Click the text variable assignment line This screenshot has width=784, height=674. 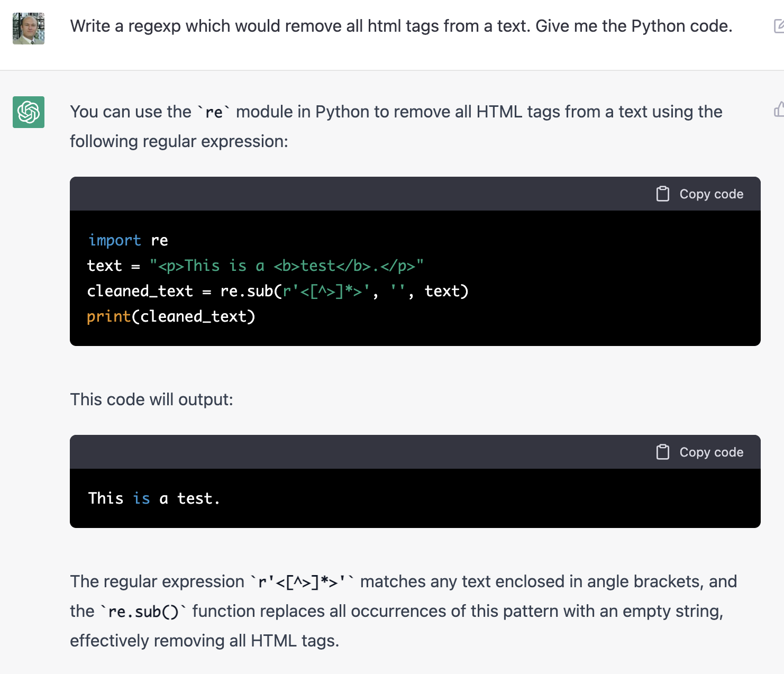(x=256, y=266)
